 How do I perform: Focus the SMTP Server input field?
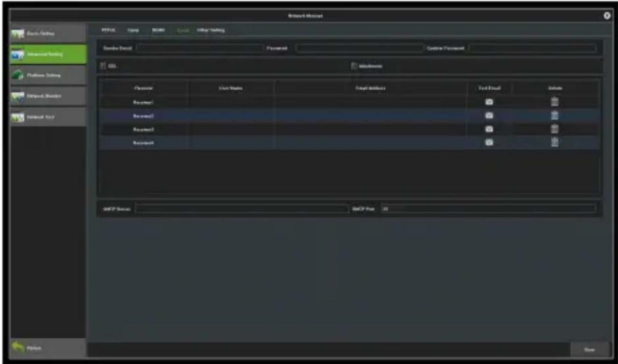pos(242,209)
